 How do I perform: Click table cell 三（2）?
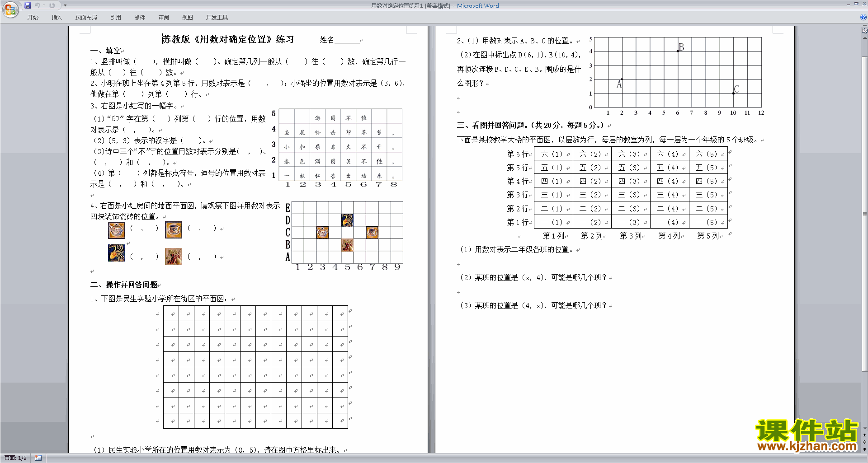(592, 195)
